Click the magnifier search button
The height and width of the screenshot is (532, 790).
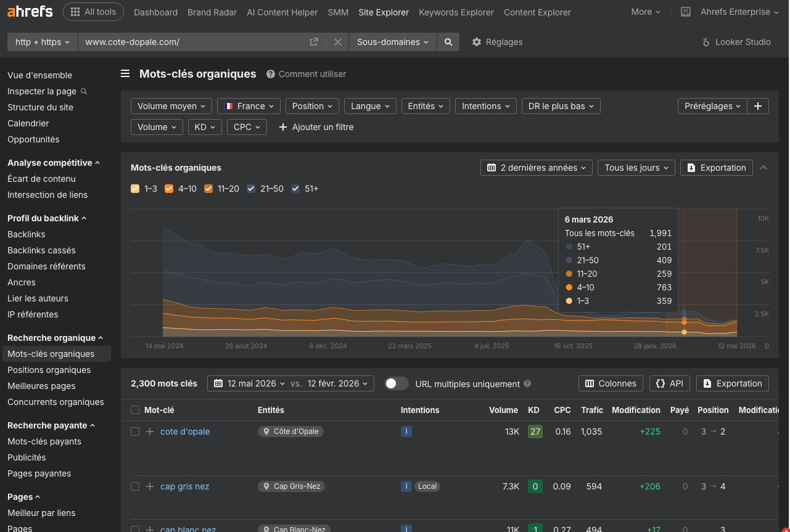coord(448,42)
